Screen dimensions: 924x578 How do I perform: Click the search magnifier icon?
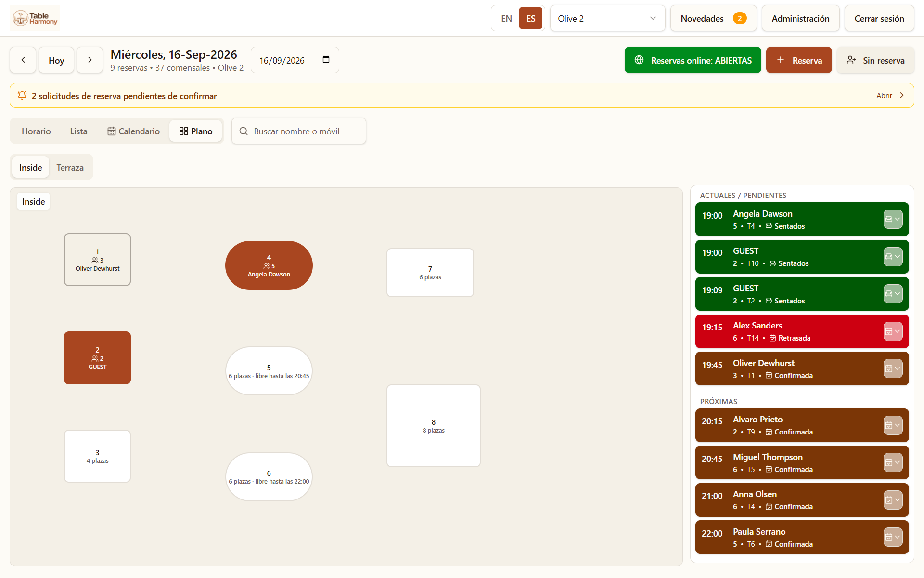244,131
